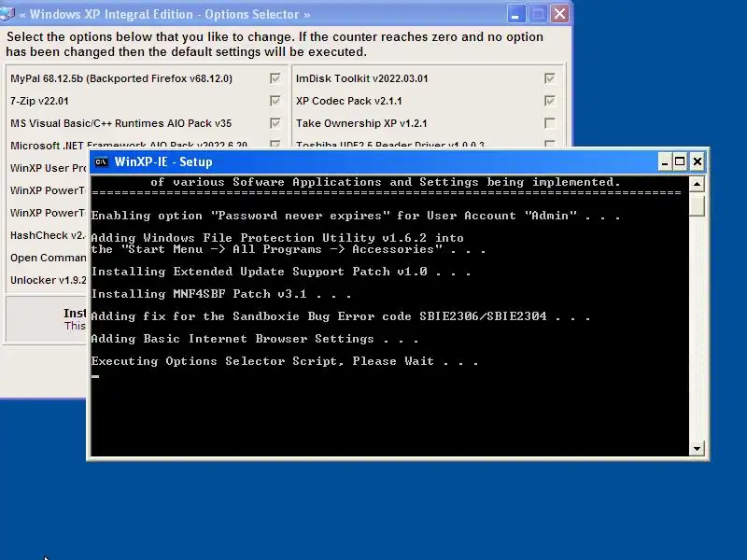Screen dimensions: 747x560
Task: Click the 'HashCheck v2.' option label
Action: pyautogui.click(x=49, y=235)
